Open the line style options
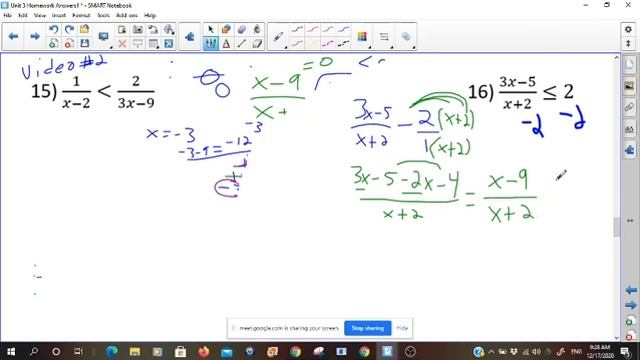 pos(384,37)
